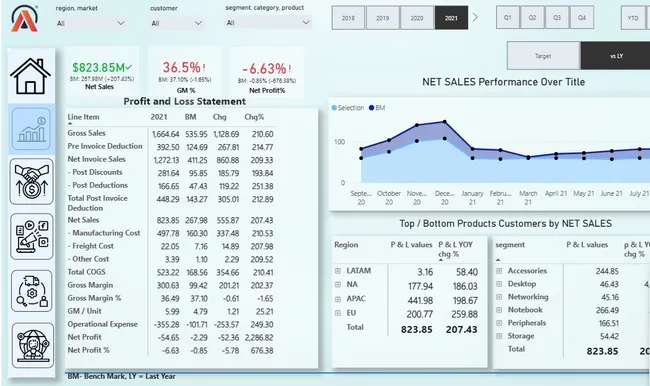Screen dimensions: 650x386
Task: Expand the APAC region row
Action: (x=338, y=299)
